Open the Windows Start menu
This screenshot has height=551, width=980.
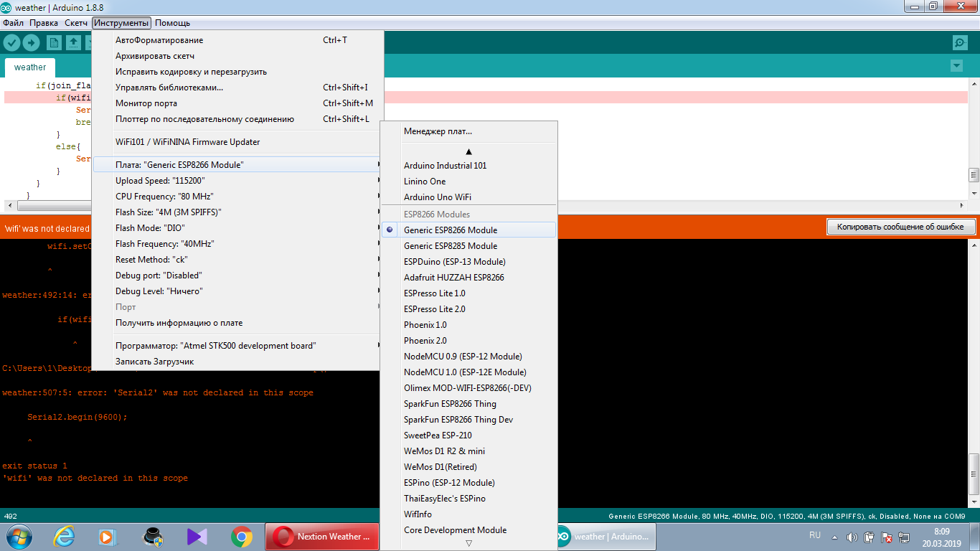click(x=18, y=537)
